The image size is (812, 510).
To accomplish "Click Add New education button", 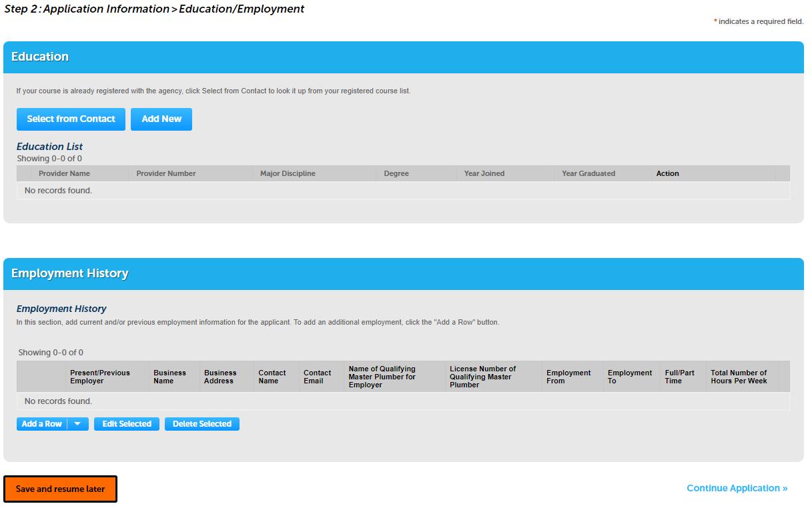I will tap(161, 119).
